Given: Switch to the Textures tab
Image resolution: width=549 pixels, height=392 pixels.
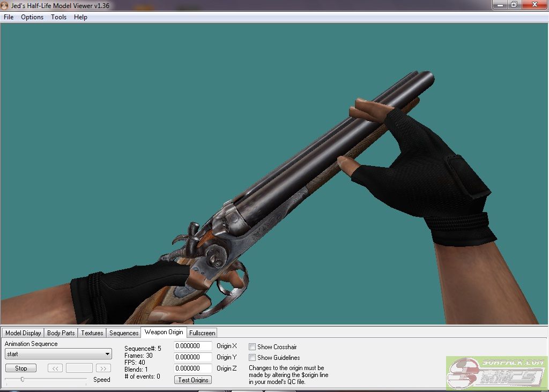Looking at the screenshot, I should pyautogui.click(x=92, y=333).
